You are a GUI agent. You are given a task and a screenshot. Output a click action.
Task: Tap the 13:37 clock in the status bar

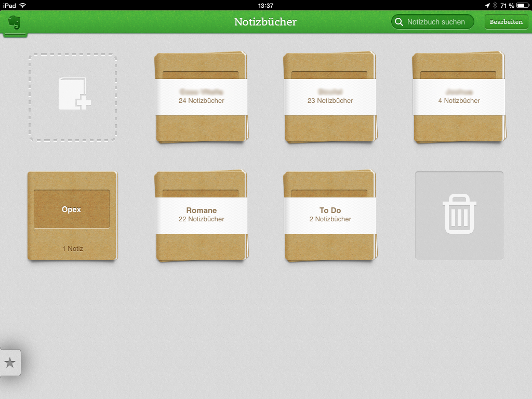(x=265, y=5)
